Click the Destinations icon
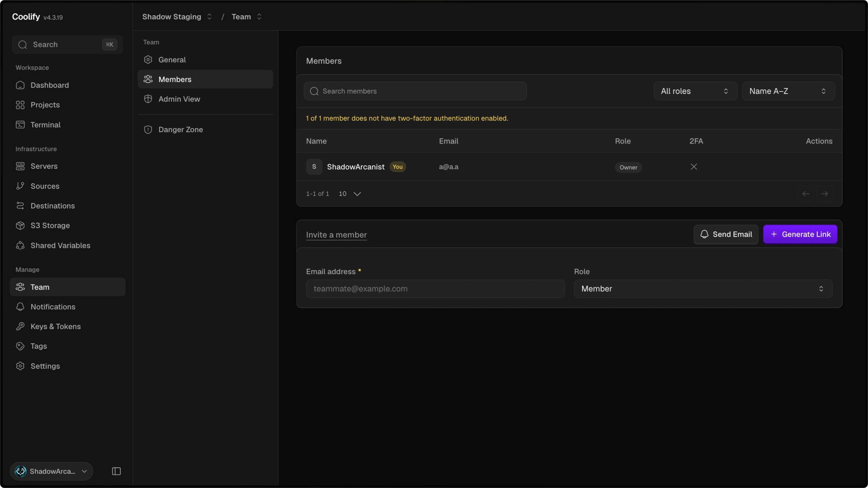This screenshot has height=488, width=868. click(x=20, y=206)
